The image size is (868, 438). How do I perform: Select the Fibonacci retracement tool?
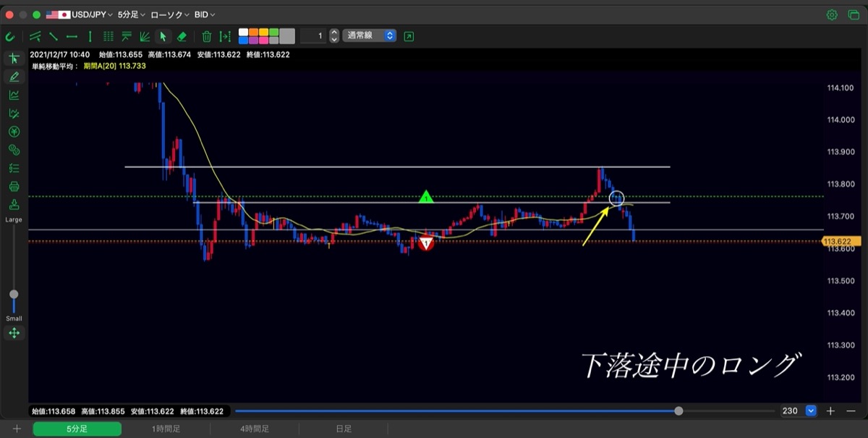(x=127, y=36)
